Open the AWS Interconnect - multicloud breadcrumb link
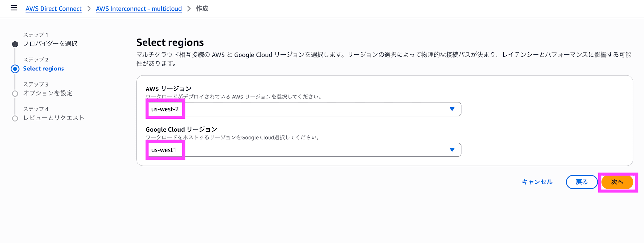Viewport: 644px width, 243px height. click(x=139, y=9)
